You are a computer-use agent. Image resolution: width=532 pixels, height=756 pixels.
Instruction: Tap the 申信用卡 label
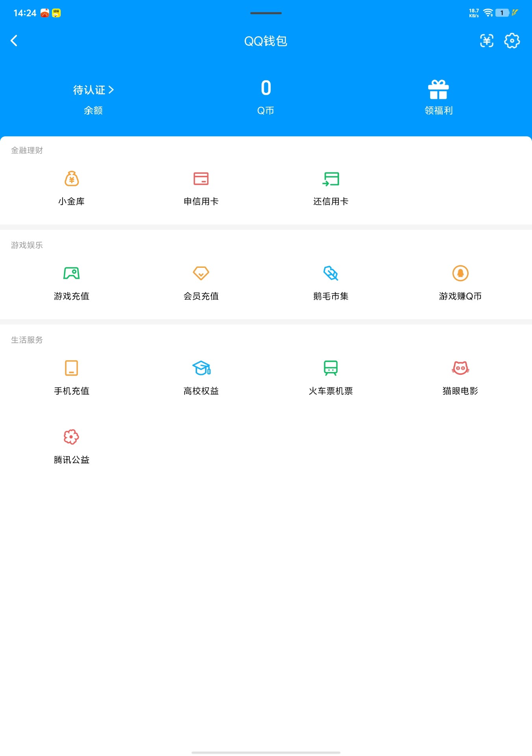[201, 202]
